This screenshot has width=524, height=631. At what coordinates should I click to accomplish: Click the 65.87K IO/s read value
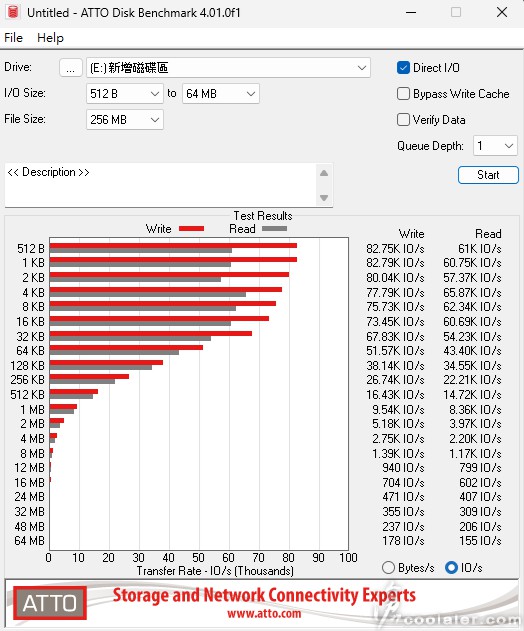[472, 293]
